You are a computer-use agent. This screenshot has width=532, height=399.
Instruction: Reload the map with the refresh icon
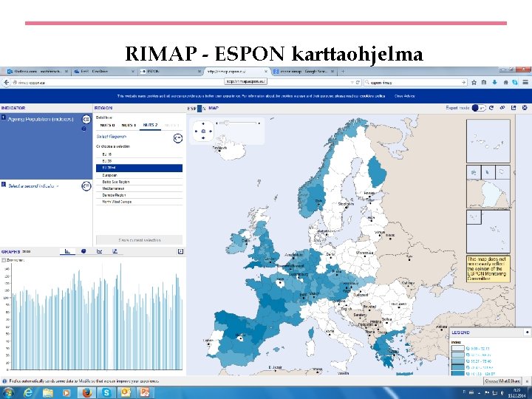tap(491, 108)
